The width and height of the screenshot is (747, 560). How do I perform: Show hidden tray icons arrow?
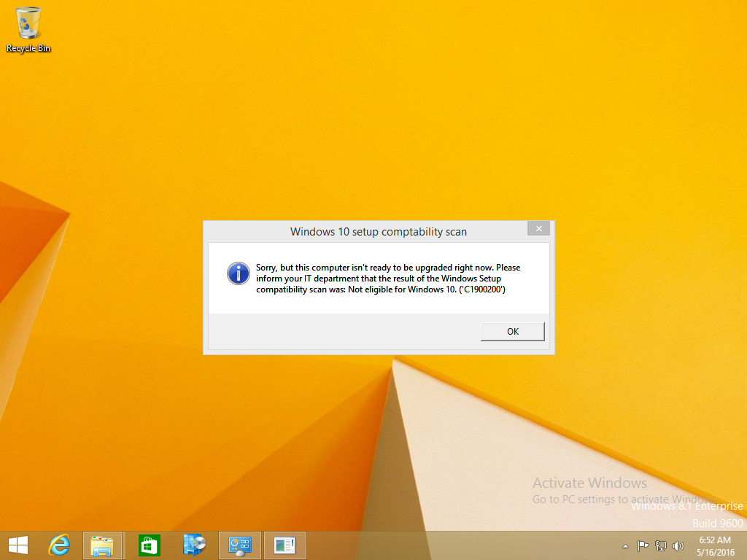(625, 546)
